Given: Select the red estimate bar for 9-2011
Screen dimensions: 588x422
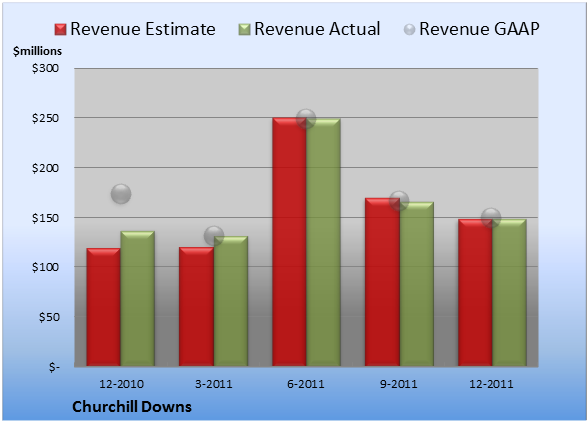Looking at the screenshot, I should (382, 282).
